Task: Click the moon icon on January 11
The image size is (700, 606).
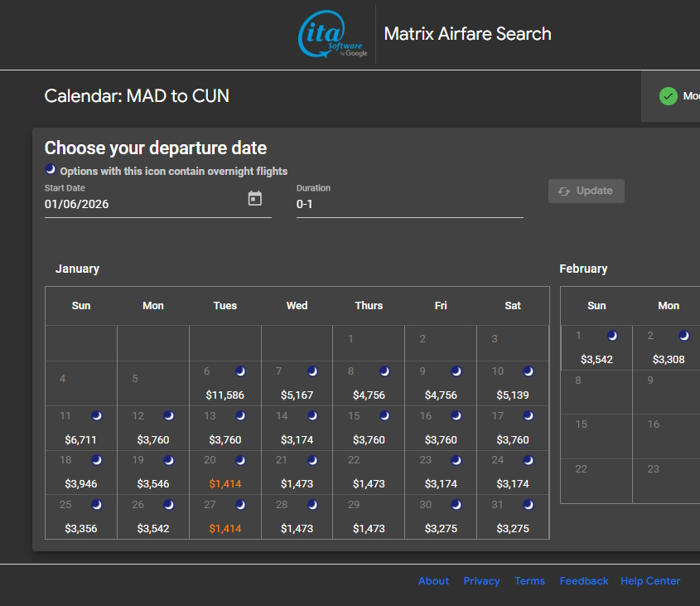Action: click(x=97, y=415)
